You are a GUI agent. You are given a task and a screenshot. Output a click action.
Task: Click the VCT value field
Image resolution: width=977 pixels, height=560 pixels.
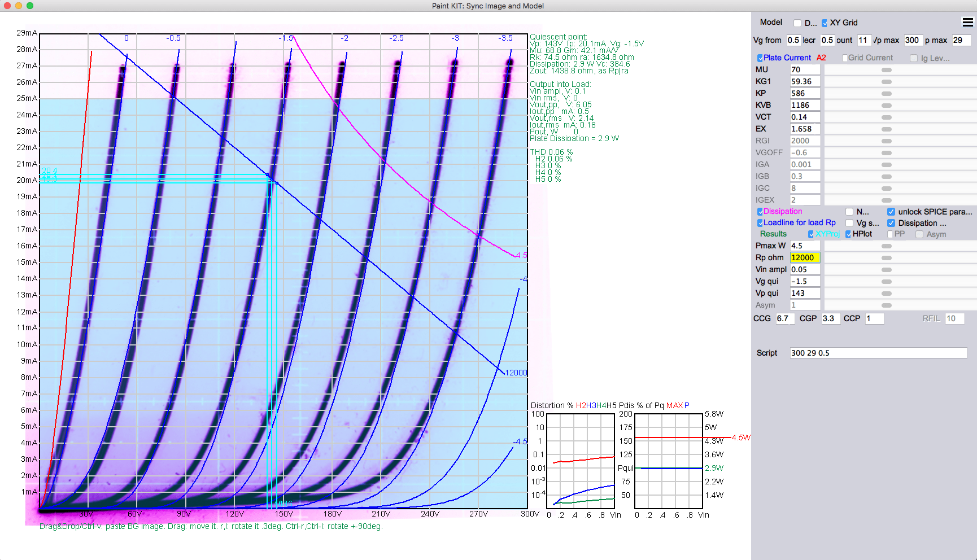805,117
